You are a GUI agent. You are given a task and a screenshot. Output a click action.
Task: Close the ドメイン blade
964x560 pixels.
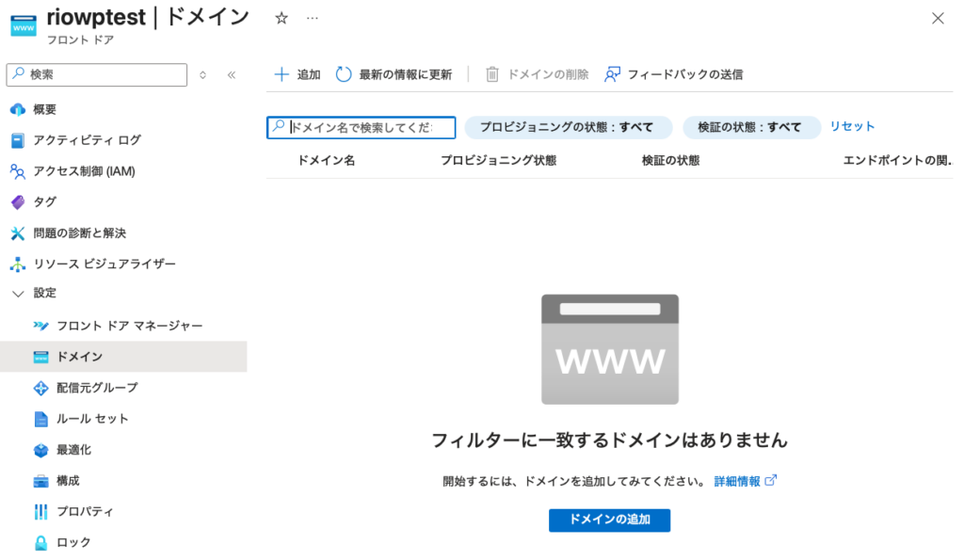coord(938,19)
